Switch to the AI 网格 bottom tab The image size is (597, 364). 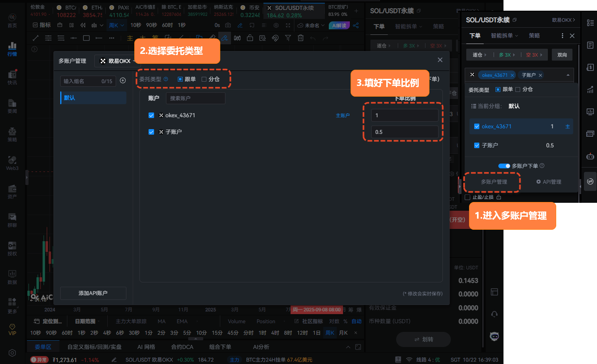pyautogui.click(x=146, y=347)
